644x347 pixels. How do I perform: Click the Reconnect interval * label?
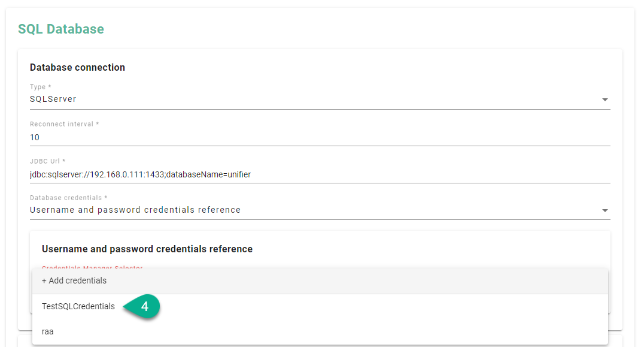pyautogui.click(x=64, y=124)
